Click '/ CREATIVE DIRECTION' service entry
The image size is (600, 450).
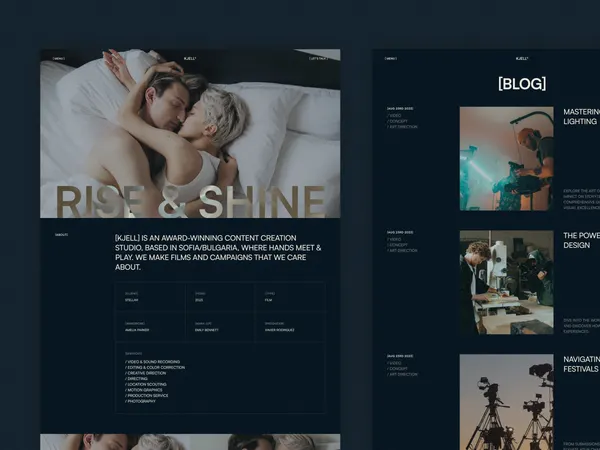pyautogui.click(x=145, y=373)
